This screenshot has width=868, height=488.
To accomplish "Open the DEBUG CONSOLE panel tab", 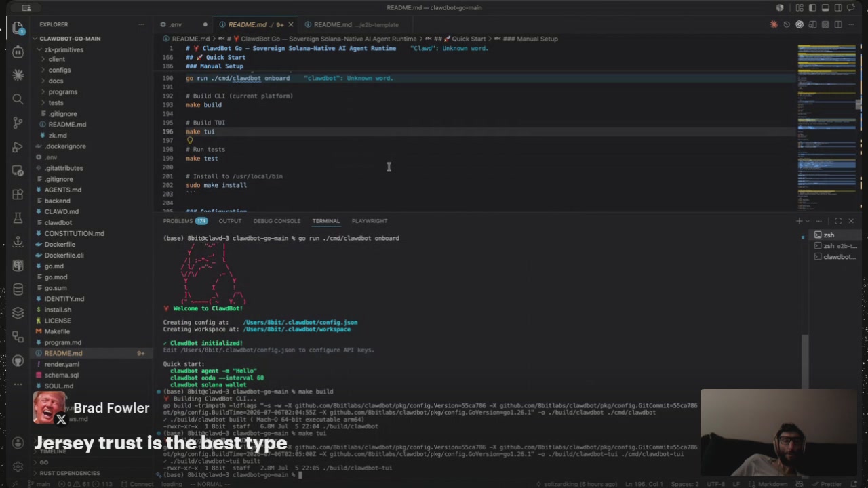I will 277,221.
